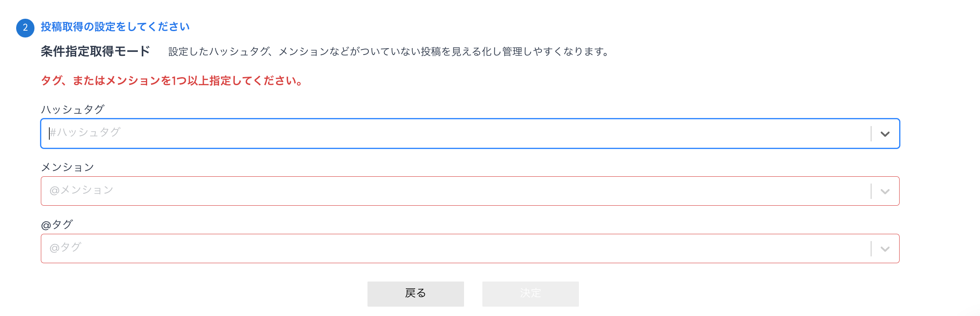
Task: Click the #ハッシュタグ placeholder text
Action: 85,132
